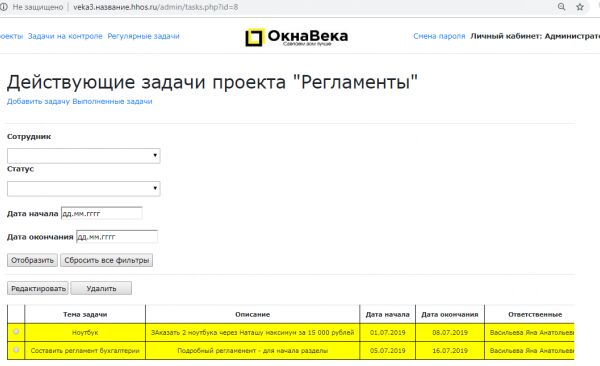Click start date '05.07.2019' cell
The image size is (600, 366).
pyautogui.click(x=387, y=350)
